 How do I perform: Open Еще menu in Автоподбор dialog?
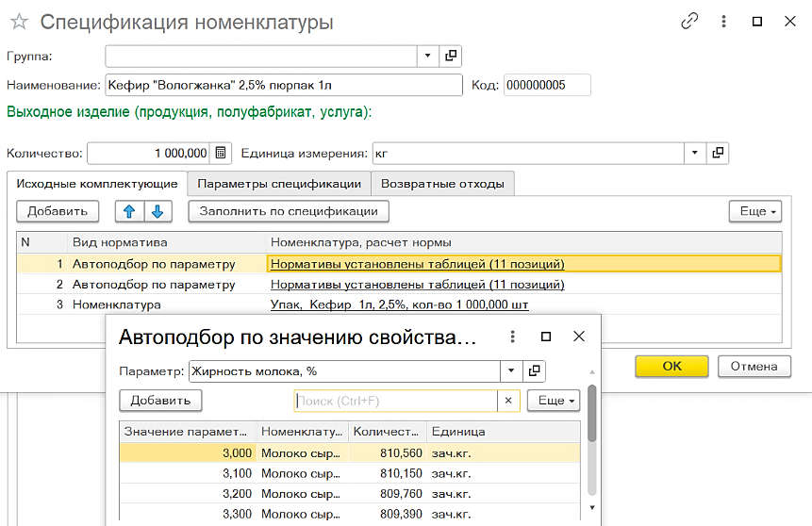tap(554, 401)
